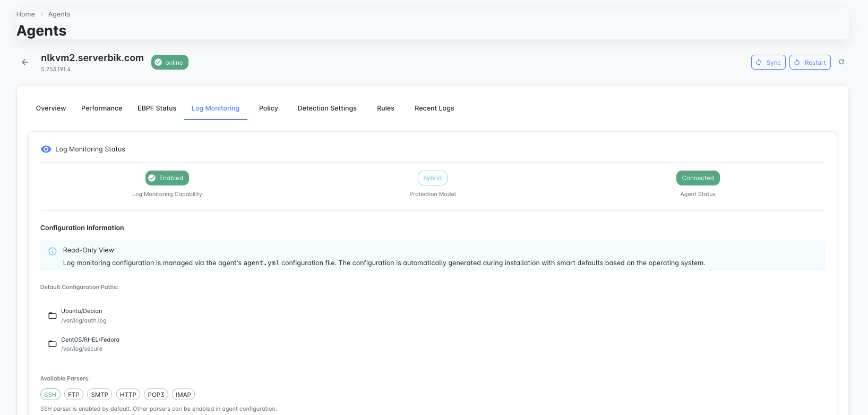Click the folder icon for CentOS/RHEL/Fedora path
Screen dimensions: 868x415
click(x=53, y=344)
